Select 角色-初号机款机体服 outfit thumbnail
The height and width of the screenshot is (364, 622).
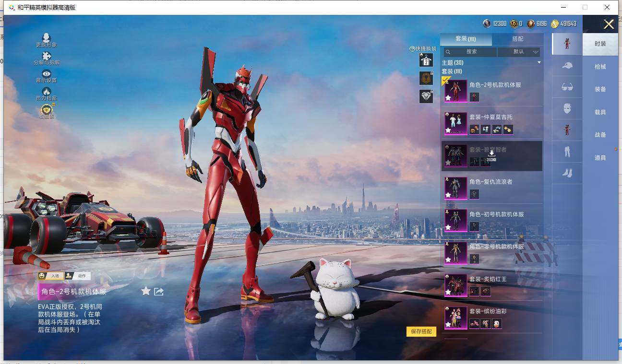(455, 220)
